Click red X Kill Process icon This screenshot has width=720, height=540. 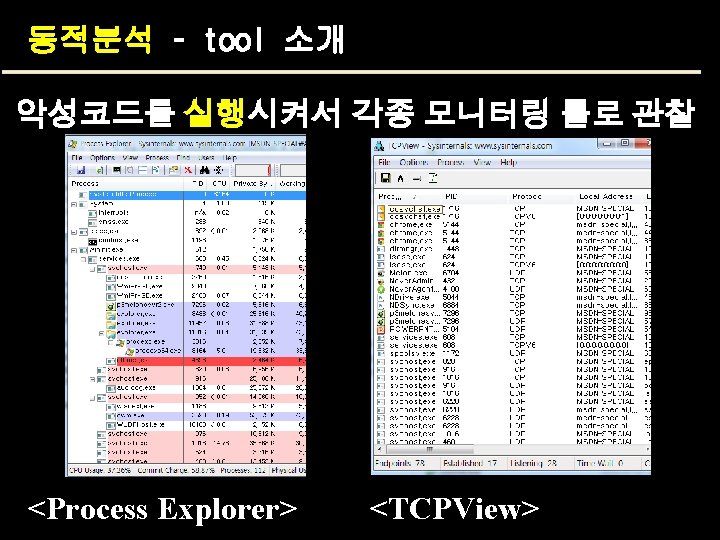(188, 170)
